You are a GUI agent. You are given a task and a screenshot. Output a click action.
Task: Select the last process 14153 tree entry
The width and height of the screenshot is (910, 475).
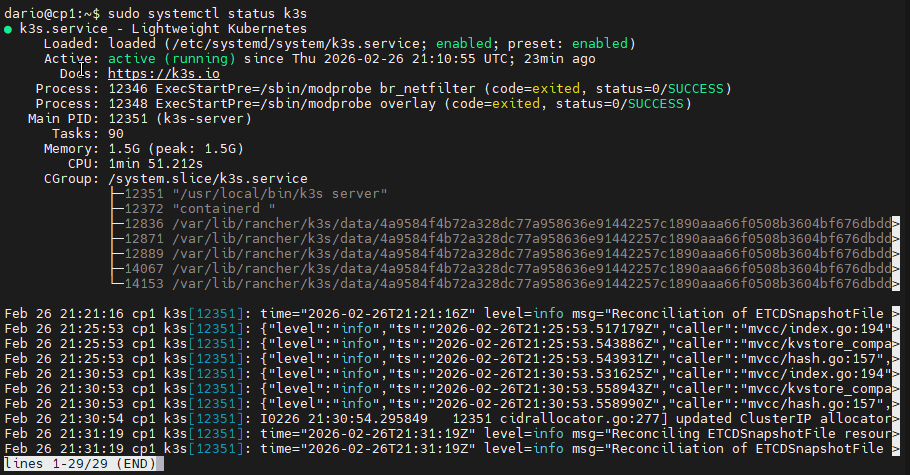[500, 283]
